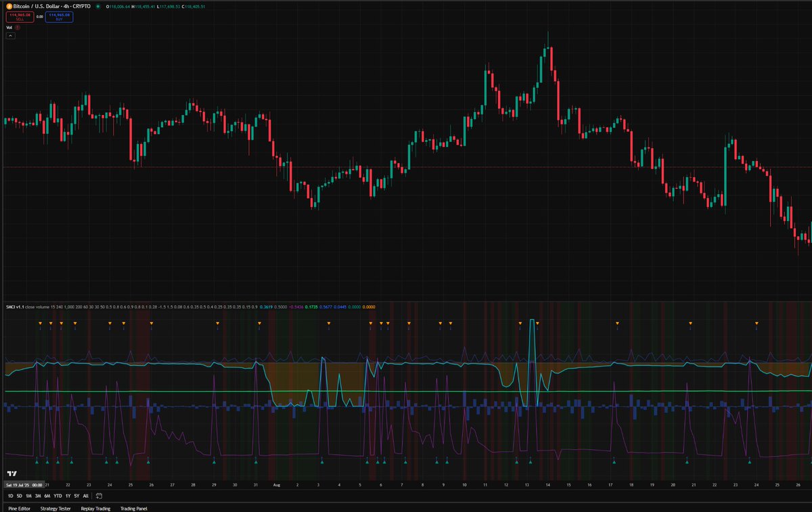
Task: Click the red warning icon next to Vol
Action: (x=18, y=28)
